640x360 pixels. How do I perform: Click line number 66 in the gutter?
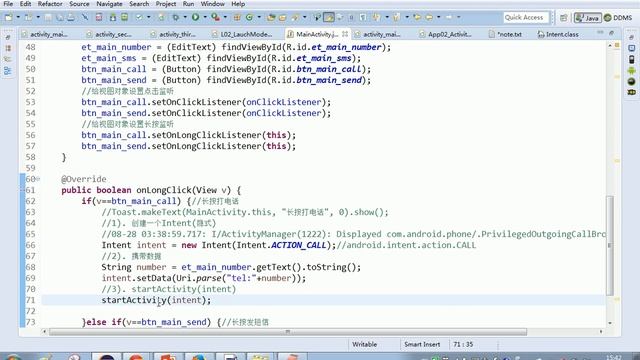point(30,245)
